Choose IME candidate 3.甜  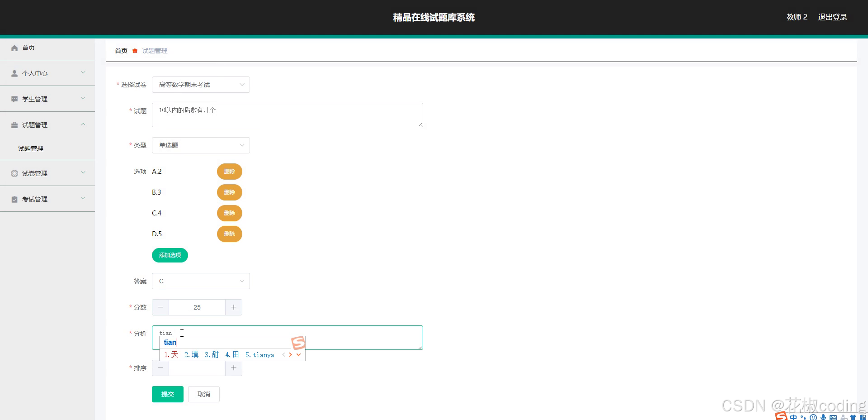(212, 355)
